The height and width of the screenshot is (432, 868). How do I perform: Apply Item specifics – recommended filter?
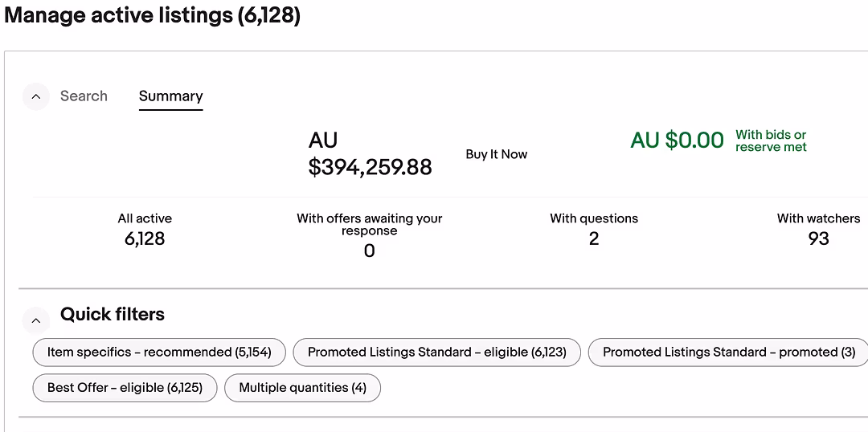(x=159, y=353)
